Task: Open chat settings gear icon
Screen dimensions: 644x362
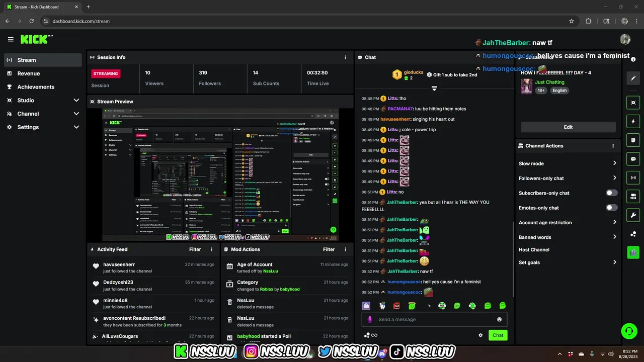Action: (x=480, y=335)
